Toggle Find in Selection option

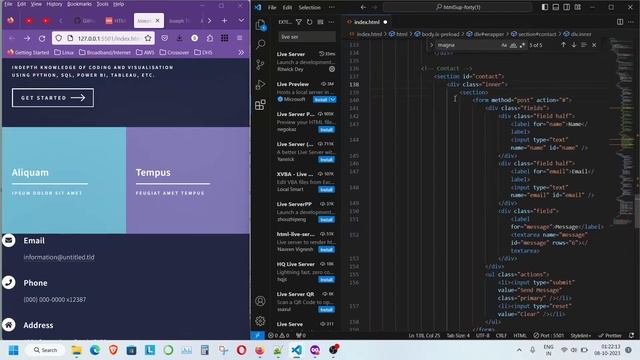pyautogui.click(x=584, y=45)
